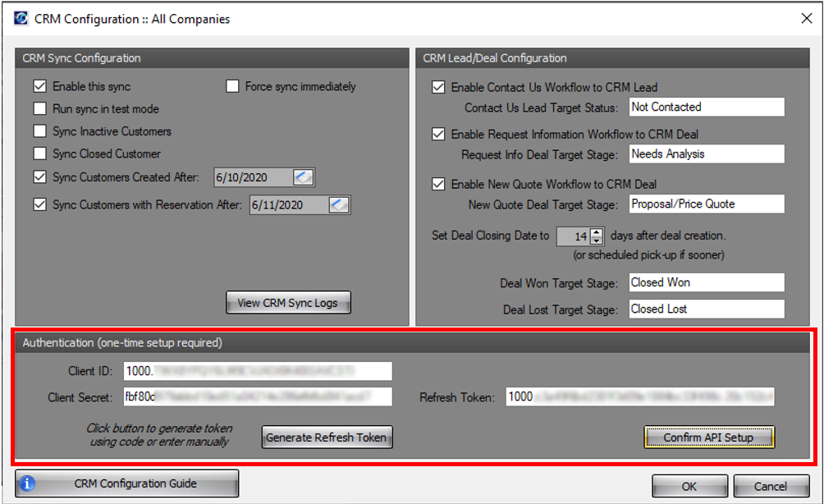
Task: Open View CRM Sync Logs
Action: click(x=288, y=303)
